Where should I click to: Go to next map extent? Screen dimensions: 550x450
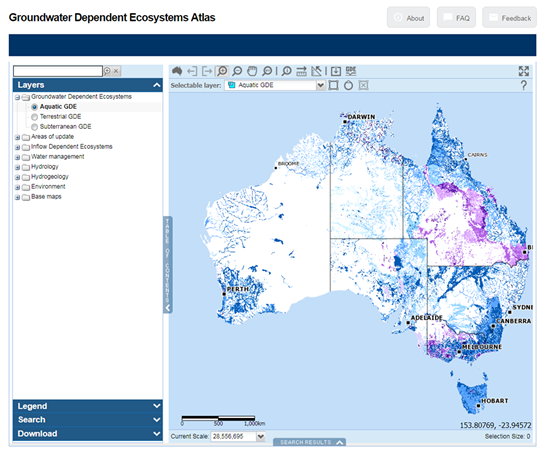click(x=207, y=71)
